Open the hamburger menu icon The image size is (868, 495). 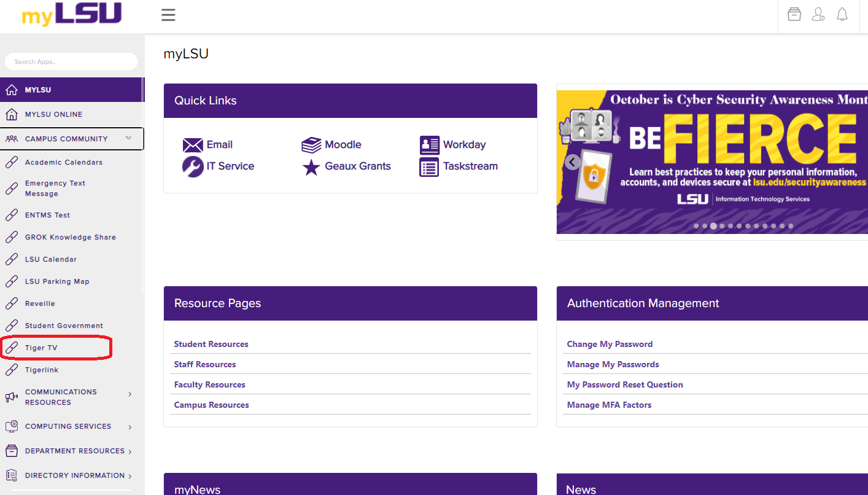point(168,15)
